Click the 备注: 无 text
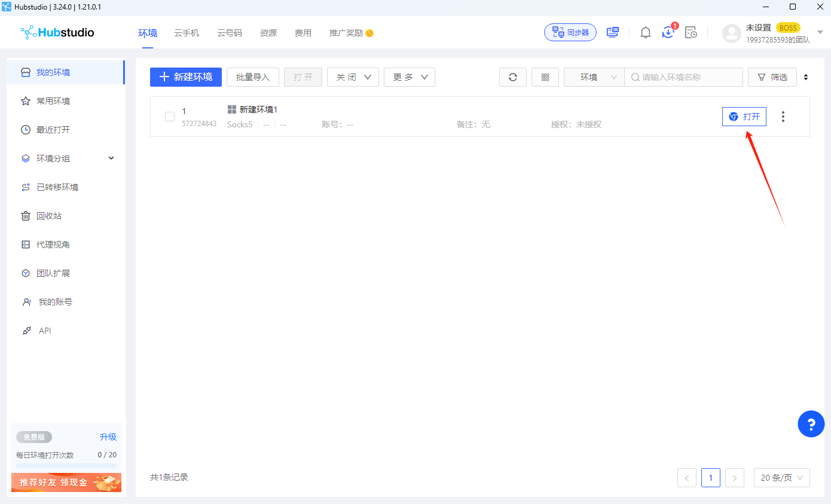This screenshot has width=831, height=504. pos(473,124)
